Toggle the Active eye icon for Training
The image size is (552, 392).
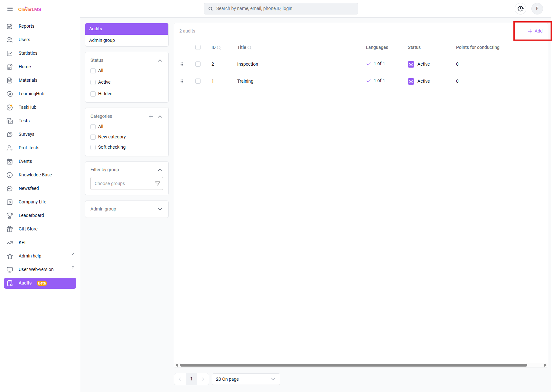click(x=411, y=81)
